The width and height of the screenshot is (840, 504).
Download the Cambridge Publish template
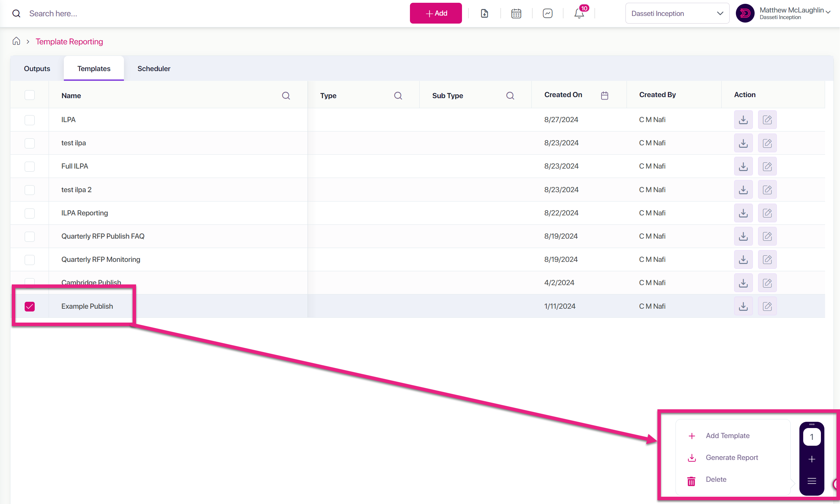click(x=743, y=283)
